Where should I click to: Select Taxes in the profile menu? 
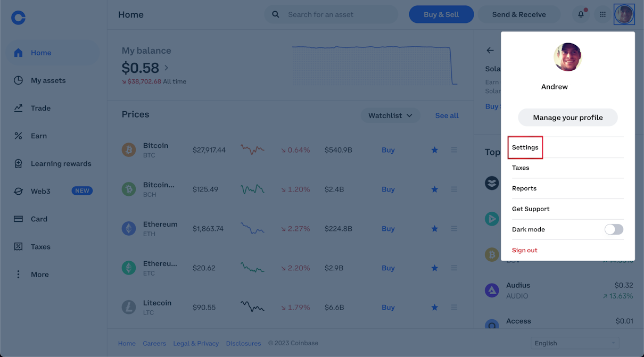(x=568, y=168)
